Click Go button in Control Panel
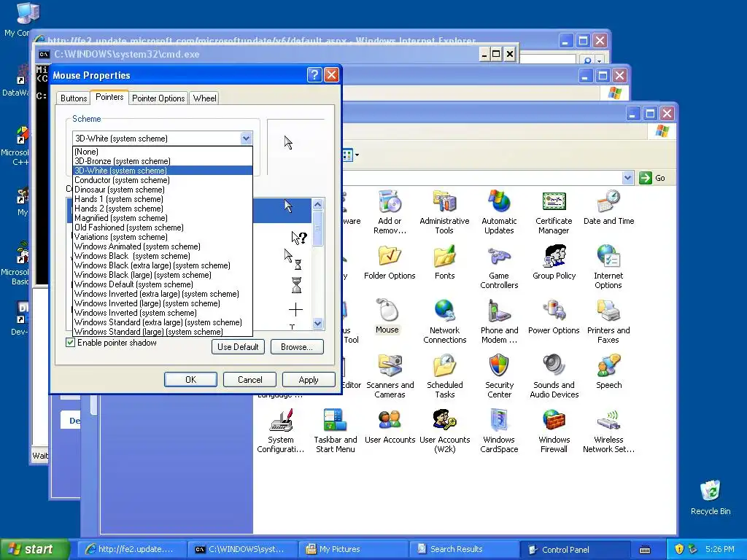 (x=653, y=178)
